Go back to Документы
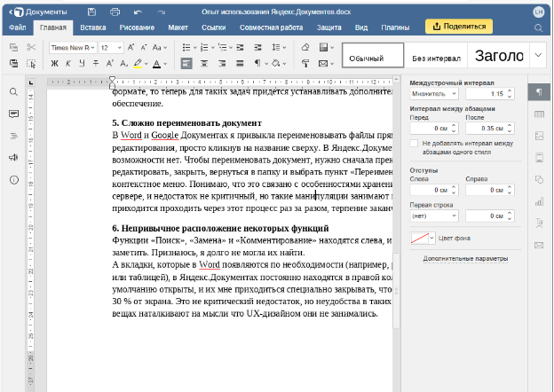The image size is (554, 392). [x=38, y=12]
